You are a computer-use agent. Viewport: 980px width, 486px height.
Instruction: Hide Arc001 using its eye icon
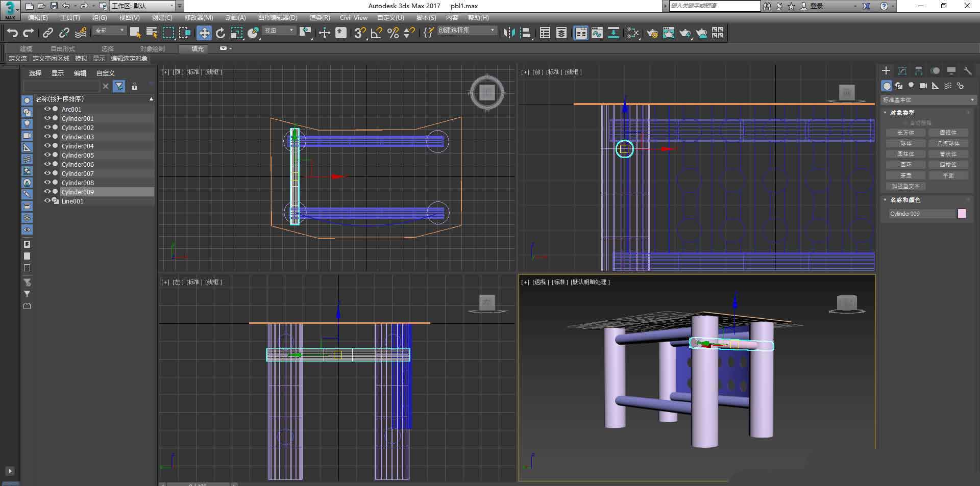tap(47, 109)
